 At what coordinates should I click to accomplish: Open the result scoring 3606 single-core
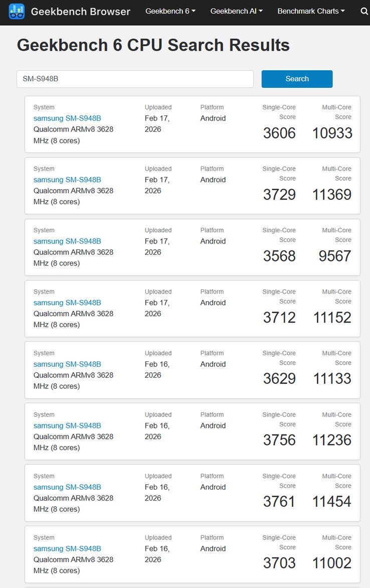[x=67, y=118]
